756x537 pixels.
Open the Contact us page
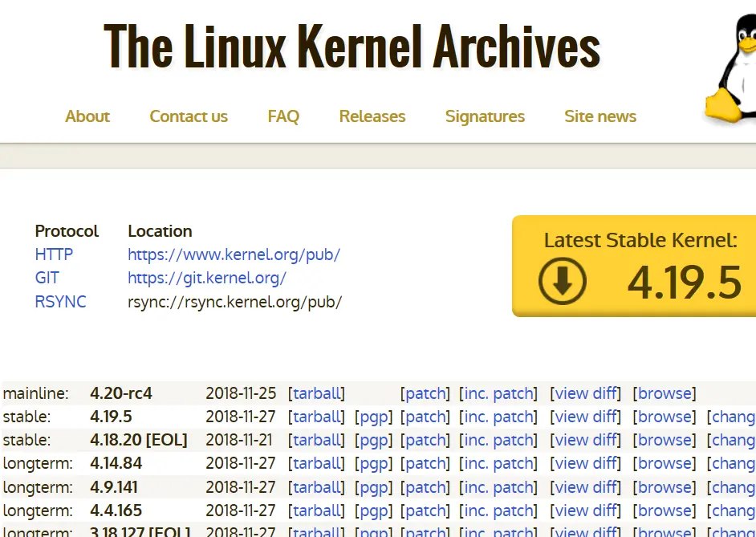pos(189,116)
